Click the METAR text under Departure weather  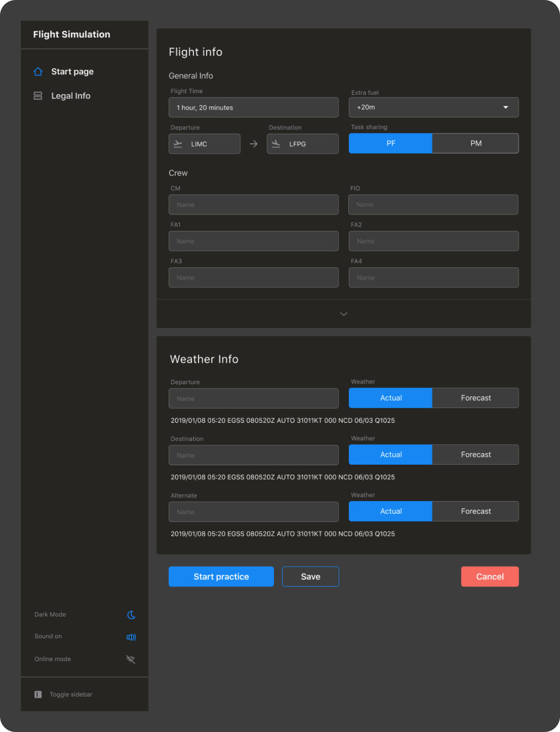click(283, 421)
